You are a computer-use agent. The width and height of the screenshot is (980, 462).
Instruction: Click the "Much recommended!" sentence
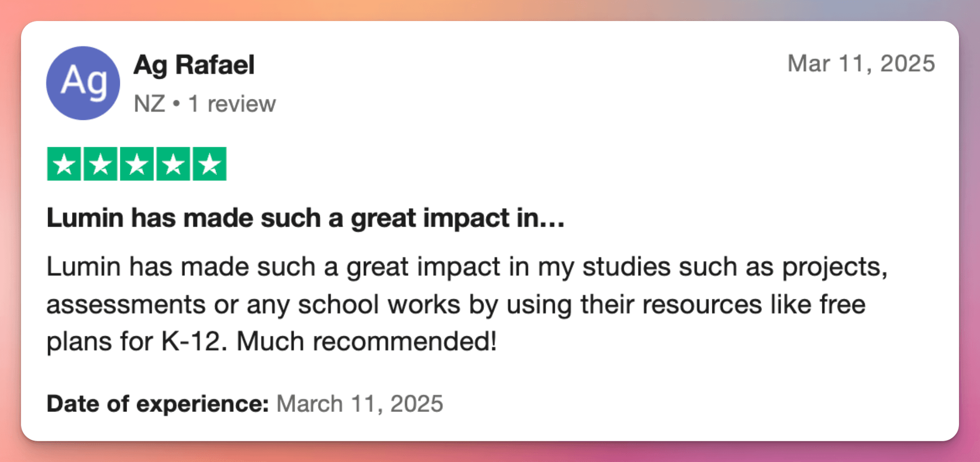367,341
